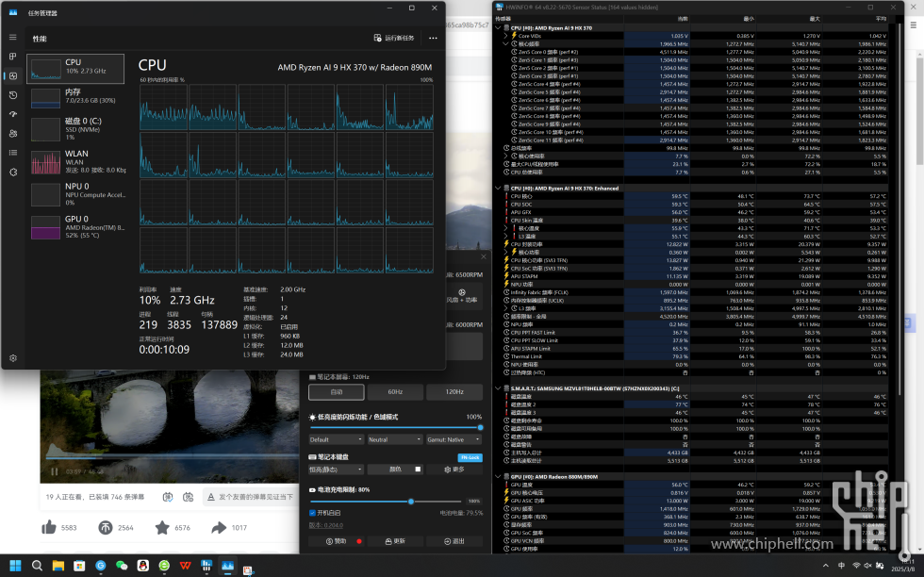Open Task Manager more options ellipsis

click(433, 39)
